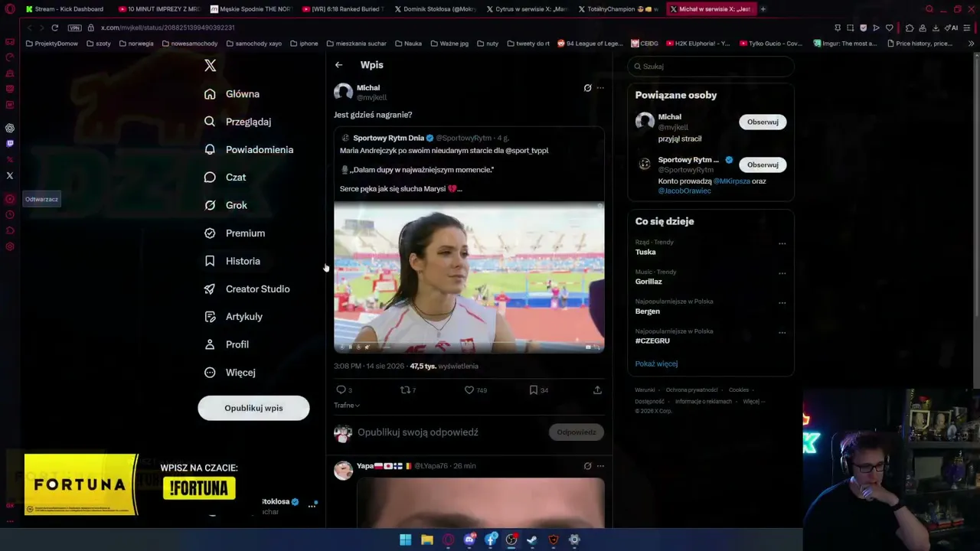
Task: Open Discord from the taskbar
Action: coord(469,540)
